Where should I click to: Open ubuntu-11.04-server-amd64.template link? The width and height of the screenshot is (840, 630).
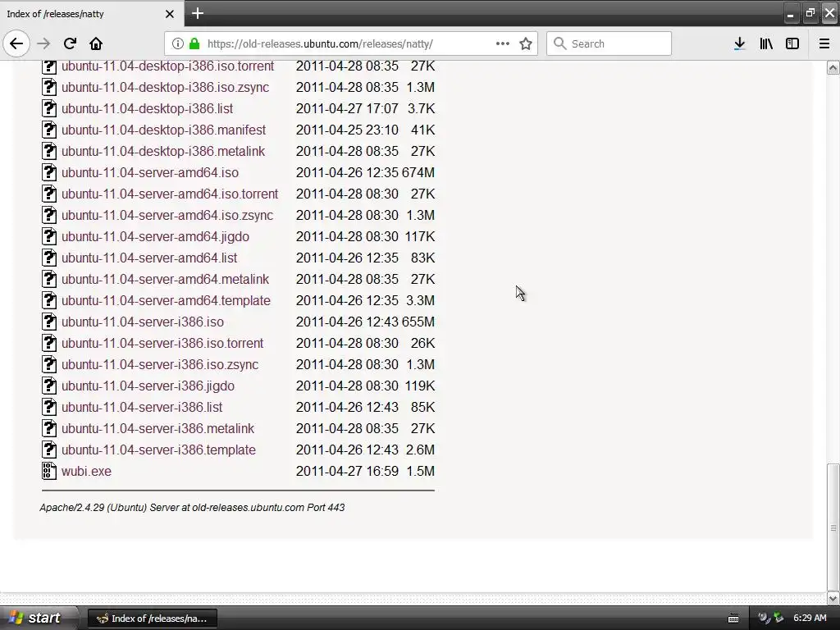pyautogui.click(x=166, y=300)
